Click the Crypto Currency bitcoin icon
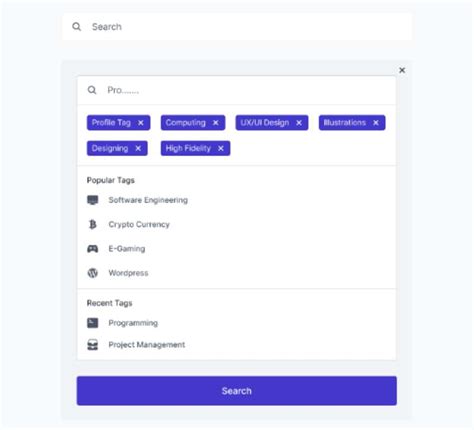 (x=93, y=224)
